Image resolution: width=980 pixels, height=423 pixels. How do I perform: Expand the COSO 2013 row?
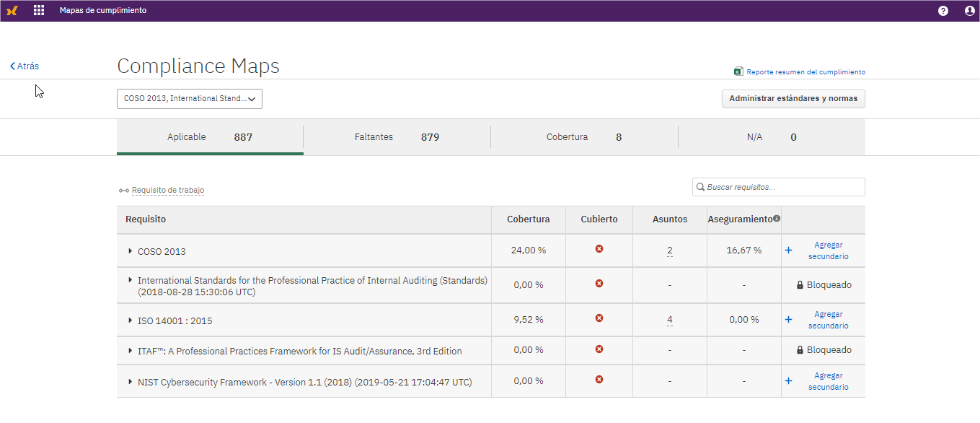coord(131,250)
